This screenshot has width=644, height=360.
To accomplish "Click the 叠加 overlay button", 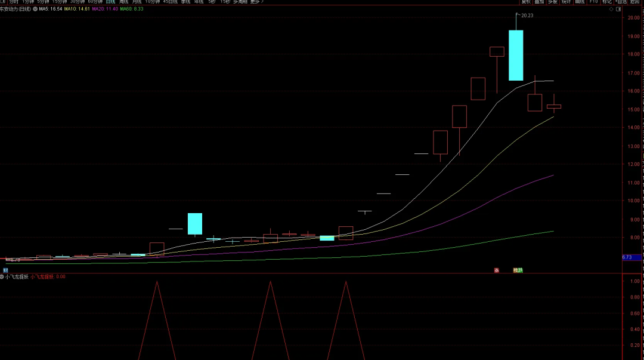I will pyautogui.click(x=539, y=2).
